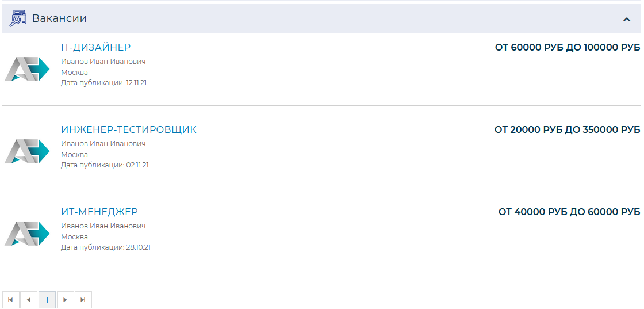Click the company logo beside ИТ-МЕНЕДЖЕР

pyautogui.click(x=27, y=234)
